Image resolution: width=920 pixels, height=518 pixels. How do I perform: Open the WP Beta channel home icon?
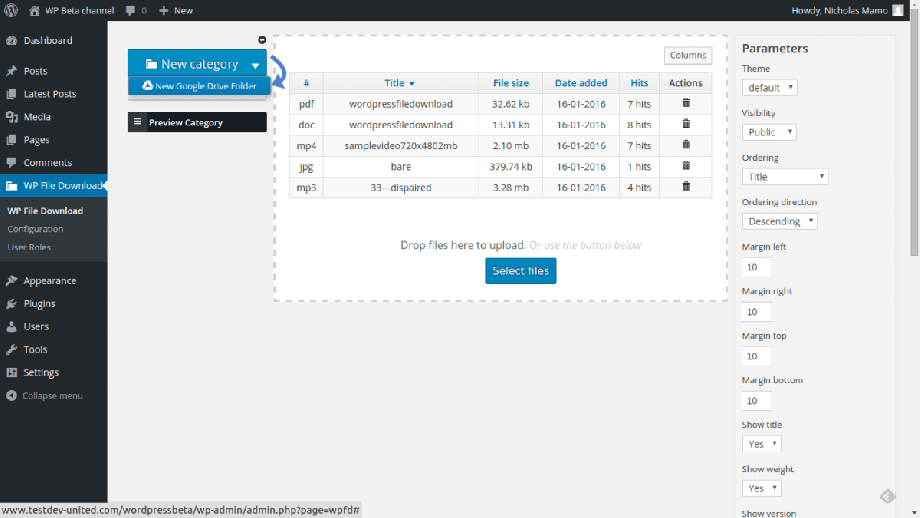tap(34, 11)
